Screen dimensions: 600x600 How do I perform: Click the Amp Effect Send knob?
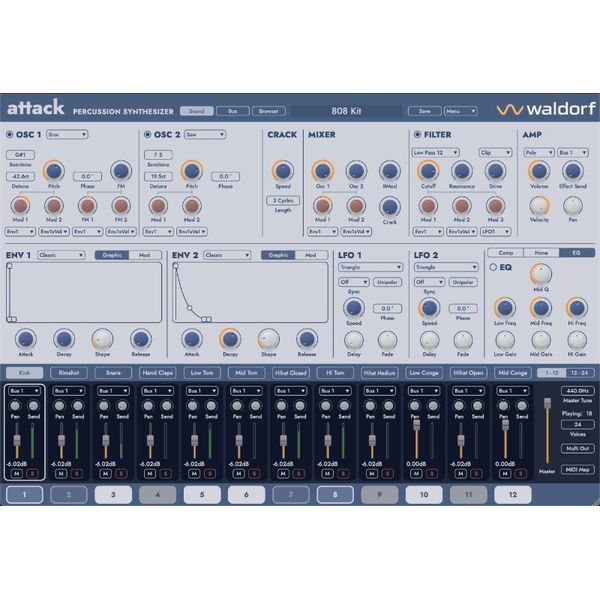coord(572,171)
